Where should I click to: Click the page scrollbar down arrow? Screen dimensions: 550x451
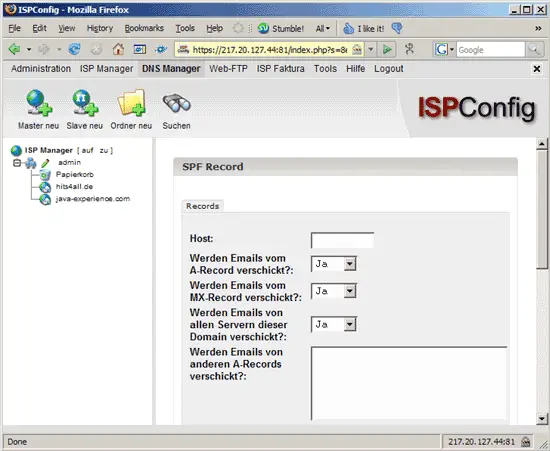[542, 418]
